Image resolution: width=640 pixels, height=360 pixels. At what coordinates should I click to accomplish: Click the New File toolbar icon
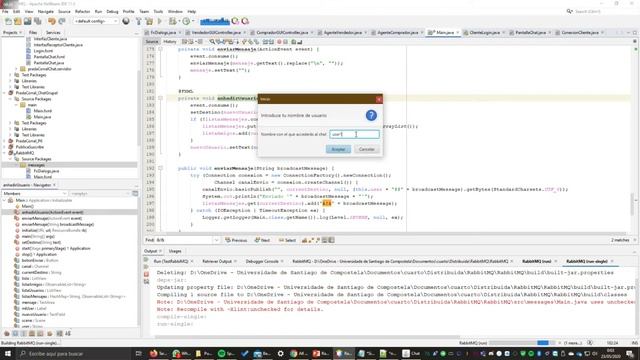(8, 21)
